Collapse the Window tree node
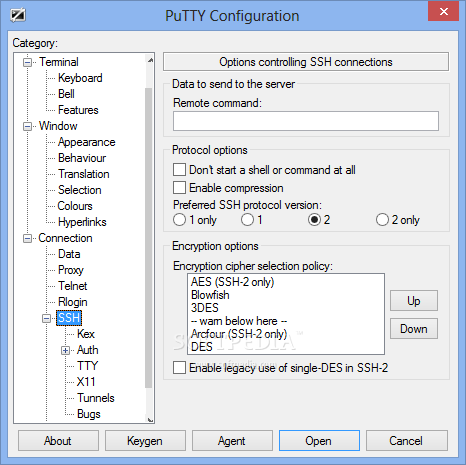Image resolution: width=466 pixels, height=465 pixels. click(27, 126)
